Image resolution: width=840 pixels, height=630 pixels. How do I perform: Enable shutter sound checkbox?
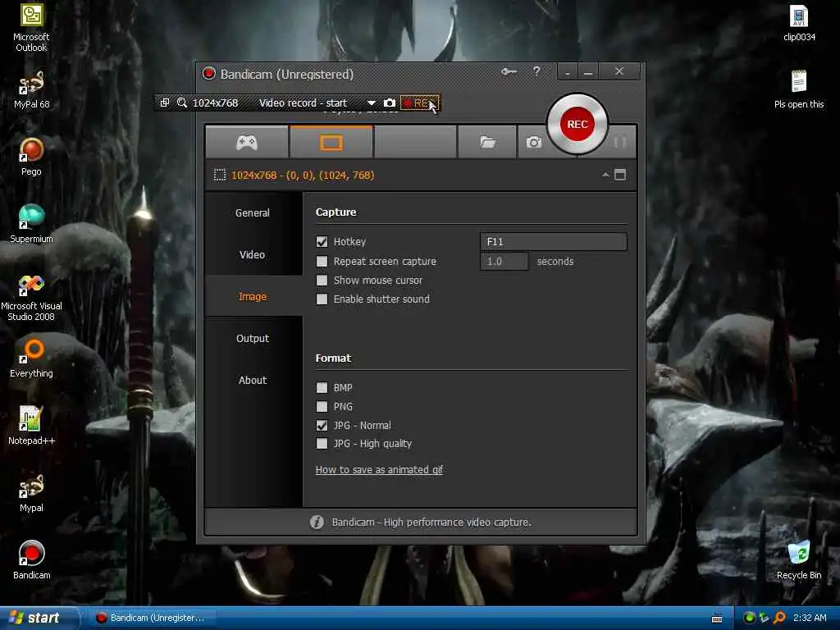click(x=322, y=299)
